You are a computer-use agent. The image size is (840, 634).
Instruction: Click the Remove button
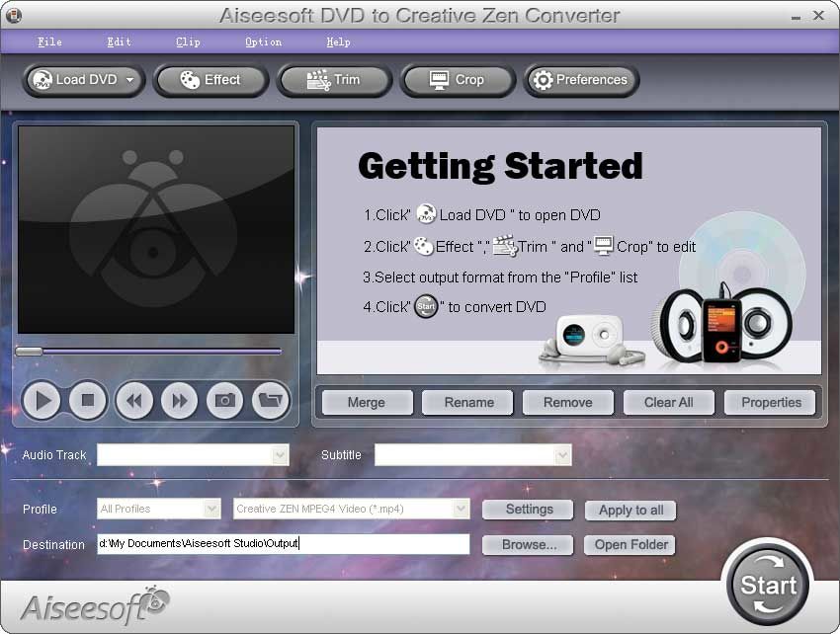pos(568,402)
